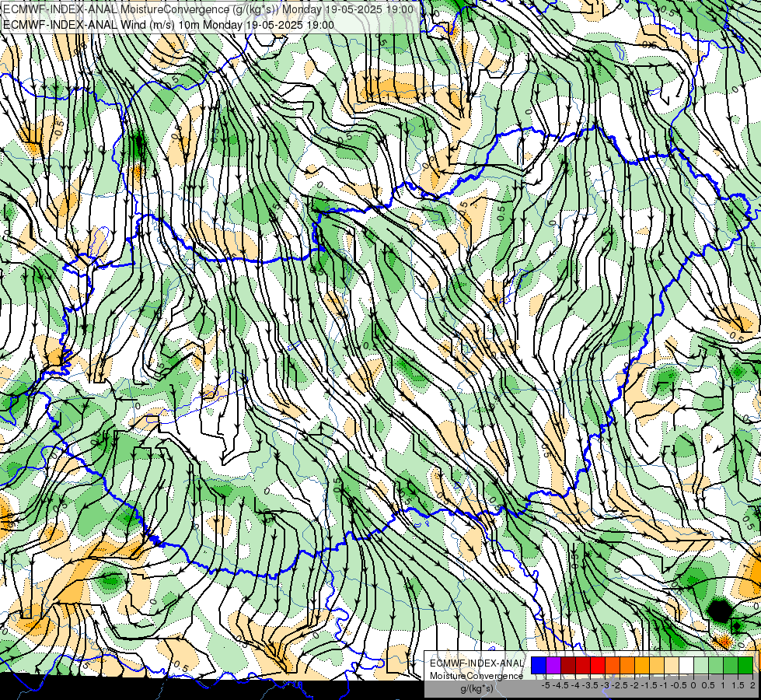
Task: Click the MoistureConvergence label in legend
Action: pyautogui.click(x=476, y=676)
